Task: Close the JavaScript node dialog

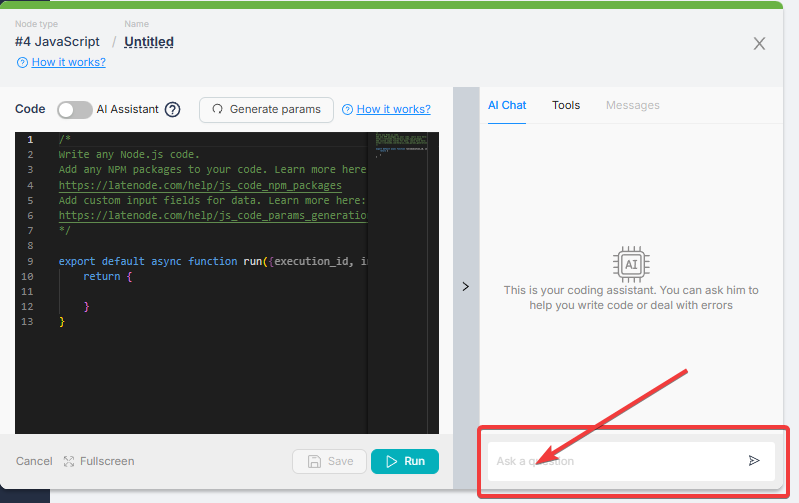Action: point(759,43)
